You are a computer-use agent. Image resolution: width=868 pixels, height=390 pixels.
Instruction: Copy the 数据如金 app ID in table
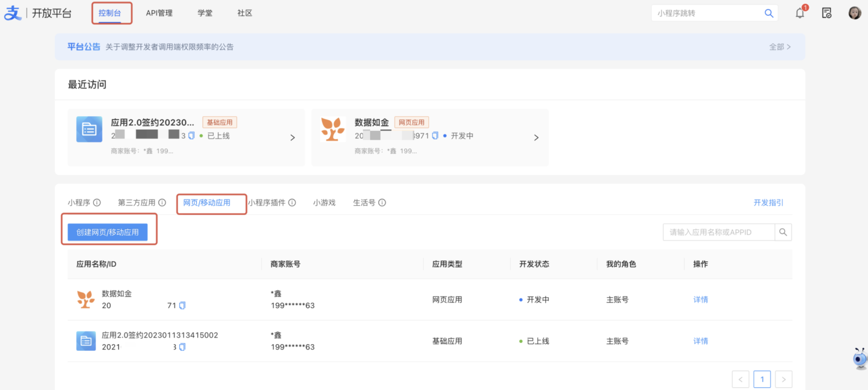(182, 305)
